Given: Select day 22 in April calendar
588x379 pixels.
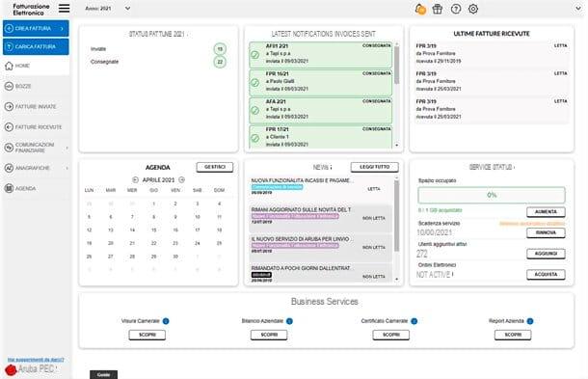Looking at the screenshot, I should 154,243.
